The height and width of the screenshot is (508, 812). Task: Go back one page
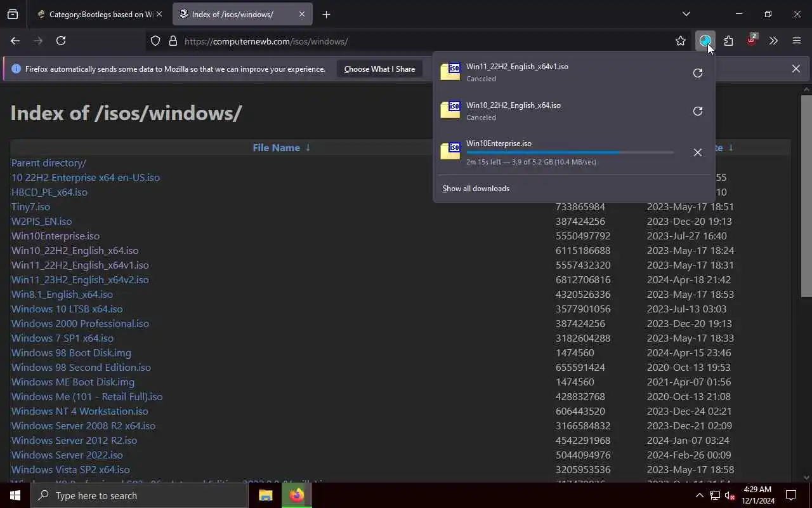pos(15,41)
